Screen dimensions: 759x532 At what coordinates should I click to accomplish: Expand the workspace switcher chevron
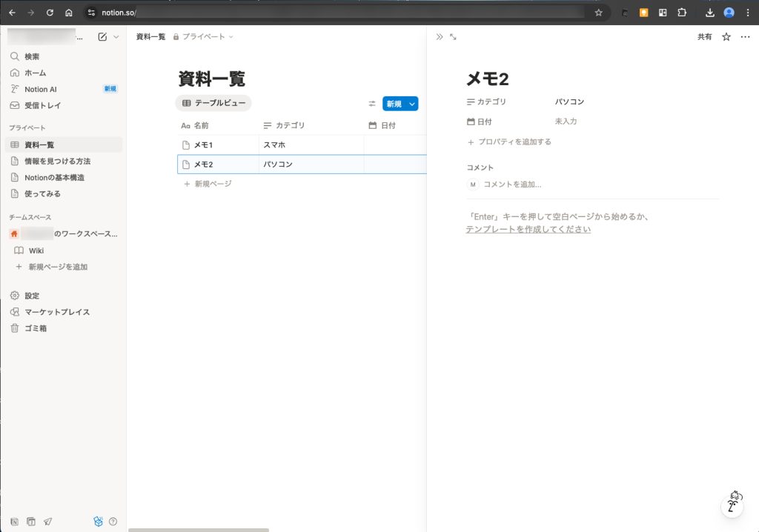coord(116,37)
